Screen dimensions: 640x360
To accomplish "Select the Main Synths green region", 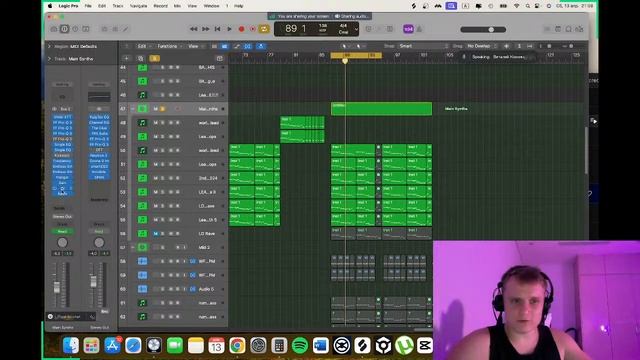I will pos(381,109).
